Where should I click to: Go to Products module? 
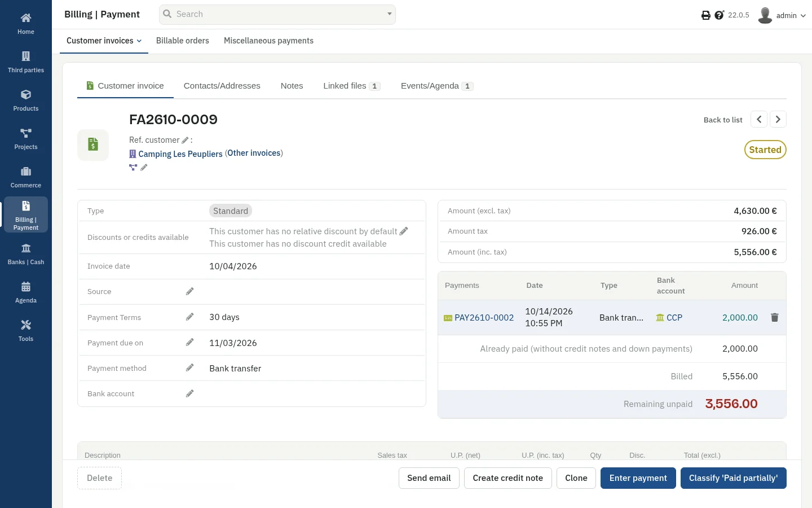pyautogui.click(x=26, y=100)
